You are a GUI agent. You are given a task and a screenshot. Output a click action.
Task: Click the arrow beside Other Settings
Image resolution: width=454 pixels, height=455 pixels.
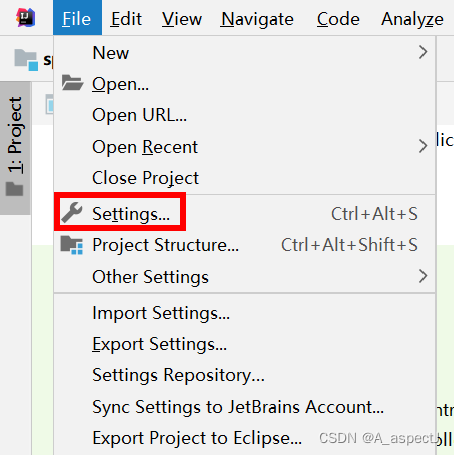pyautogui.click(x=423, y=276)
